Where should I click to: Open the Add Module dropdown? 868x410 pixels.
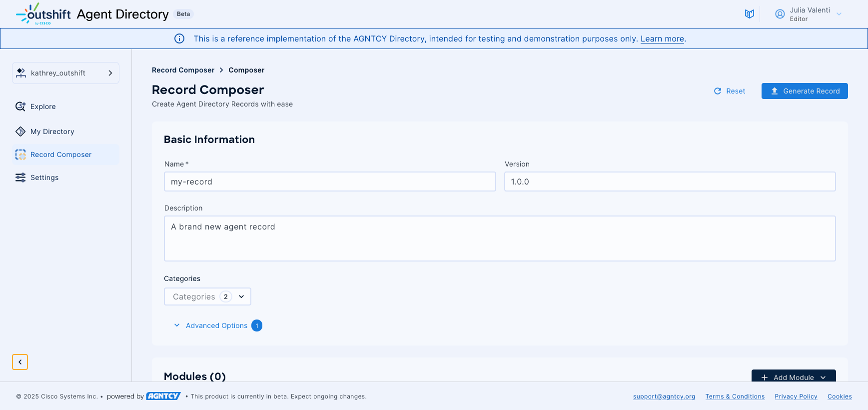793,377
